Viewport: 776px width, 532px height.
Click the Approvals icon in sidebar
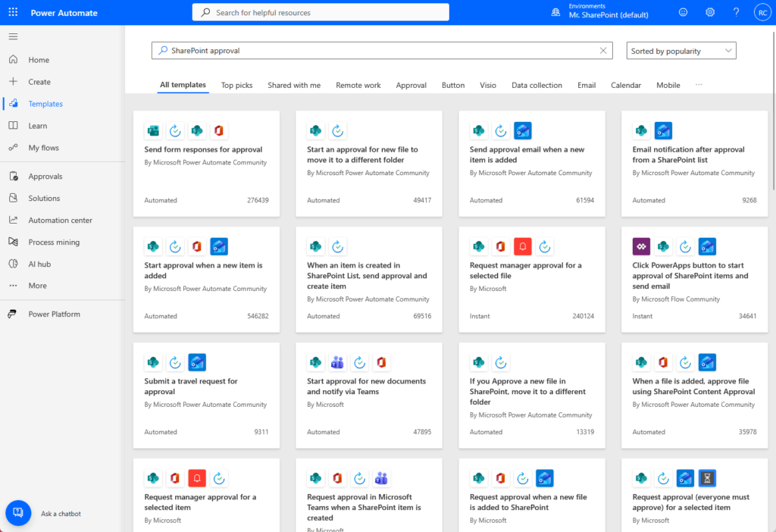(x=14, y=176)
